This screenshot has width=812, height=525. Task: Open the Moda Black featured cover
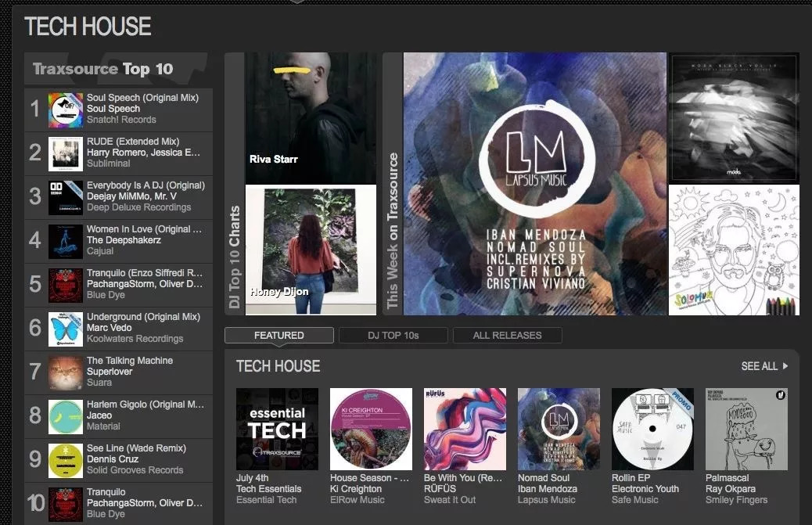[734, 118]
